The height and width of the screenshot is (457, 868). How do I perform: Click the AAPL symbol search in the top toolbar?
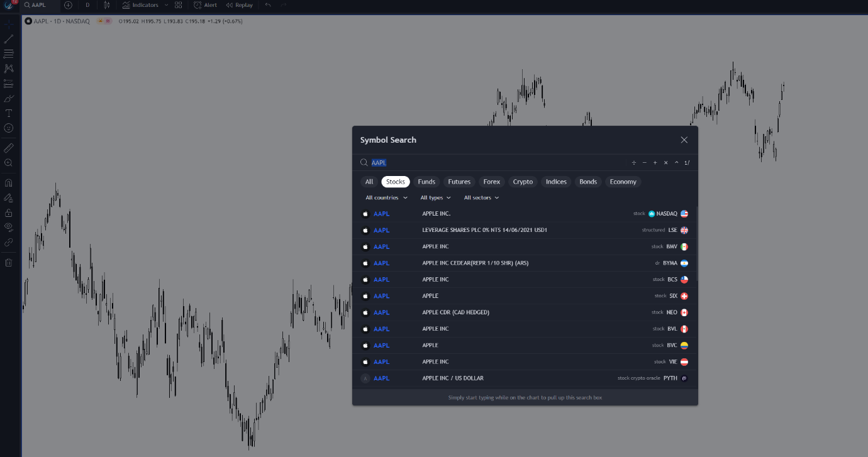[40, 5]
